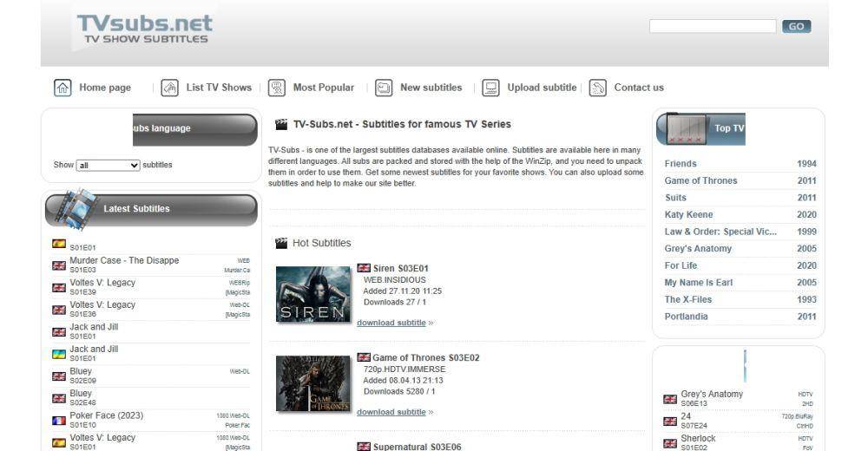Click the Upload subtitle monitor icon
The image size is (868, 451).
(490, 88)
